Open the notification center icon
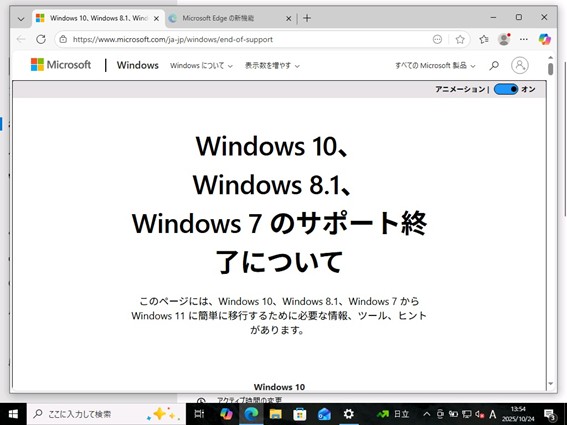This screenshot has height=425, width=567. [x=550, y=414]
